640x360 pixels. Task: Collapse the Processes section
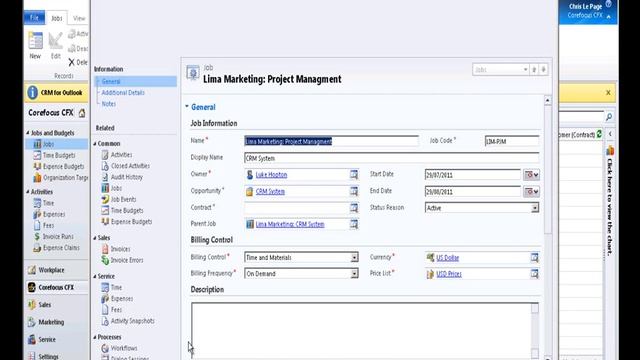click(x=95, y=337)
